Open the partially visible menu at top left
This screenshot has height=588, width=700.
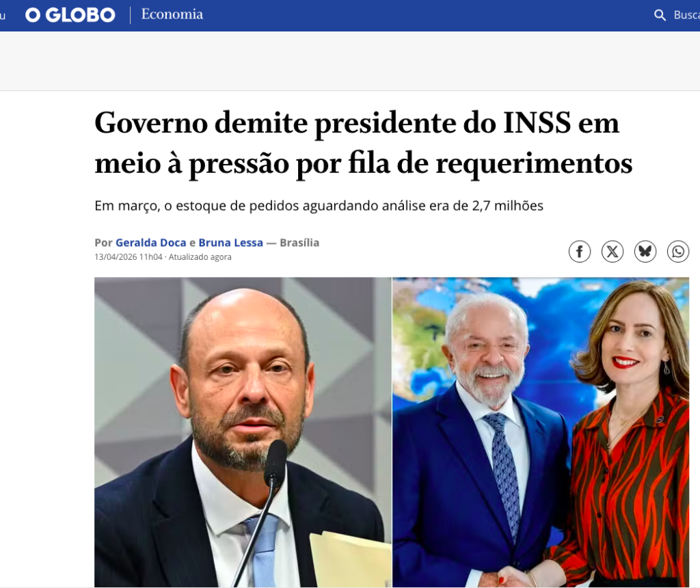[3, 16]
